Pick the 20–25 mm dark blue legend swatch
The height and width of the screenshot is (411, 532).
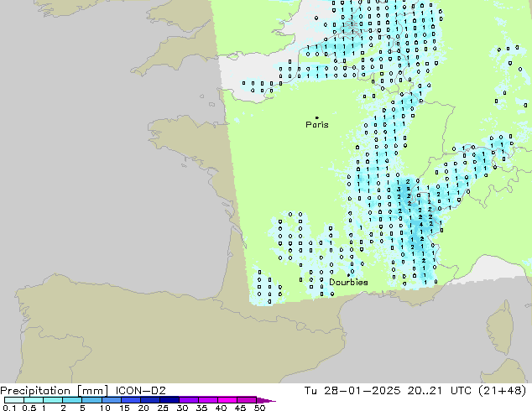tap(150, 400)
